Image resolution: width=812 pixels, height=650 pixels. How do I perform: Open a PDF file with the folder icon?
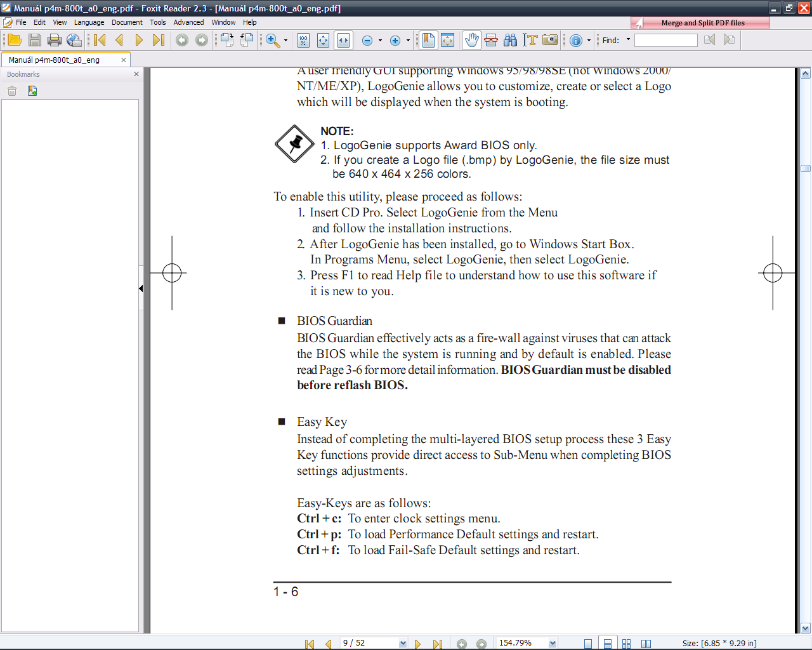(x=15, y=40)
